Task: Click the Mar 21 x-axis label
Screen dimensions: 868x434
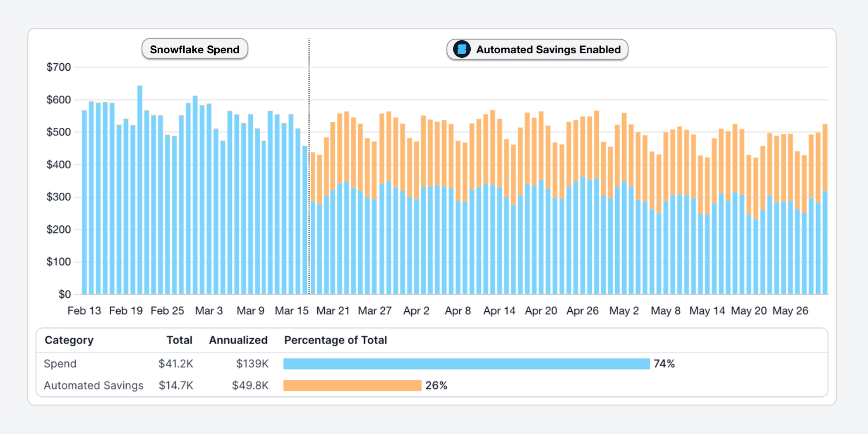Action: point(333,310)
